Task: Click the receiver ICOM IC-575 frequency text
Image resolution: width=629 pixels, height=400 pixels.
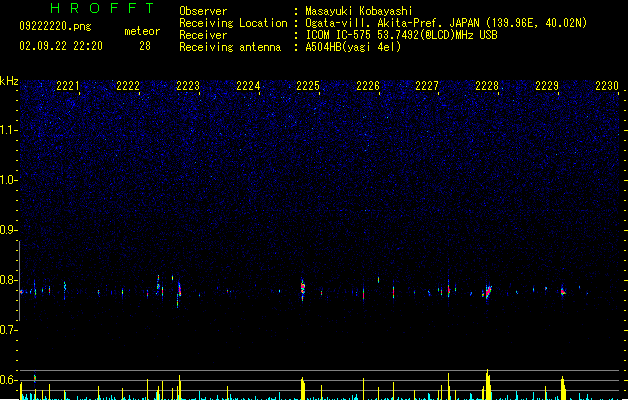Action: coord(401,35)
